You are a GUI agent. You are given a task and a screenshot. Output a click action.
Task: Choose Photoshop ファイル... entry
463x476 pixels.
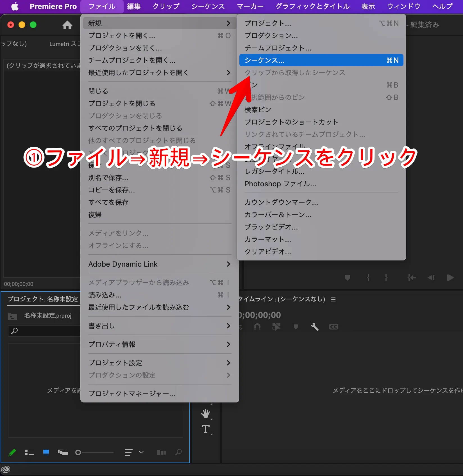tap(321, 184)
